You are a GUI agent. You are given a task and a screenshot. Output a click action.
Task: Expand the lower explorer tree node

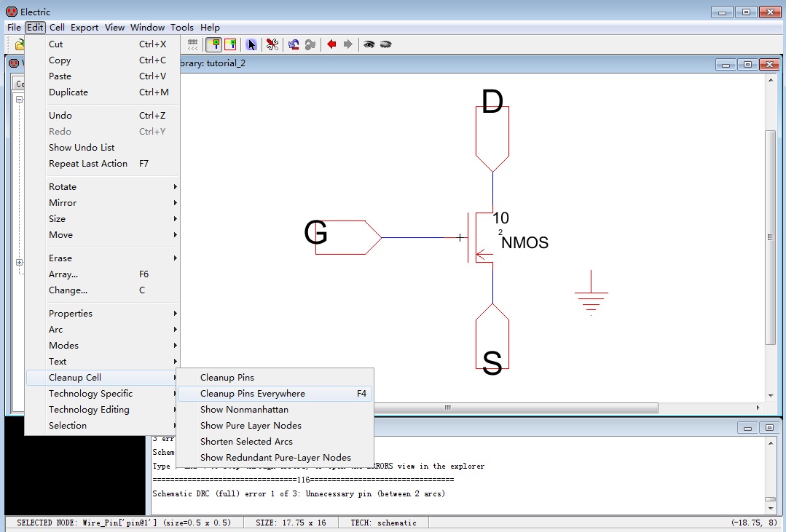coord(20,263)
